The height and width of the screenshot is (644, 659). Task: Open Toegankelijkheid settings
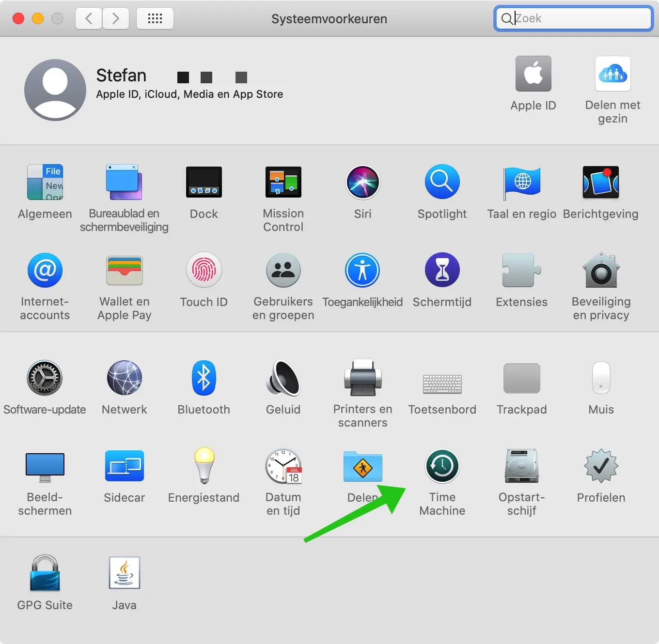click(x=363, y=271)
